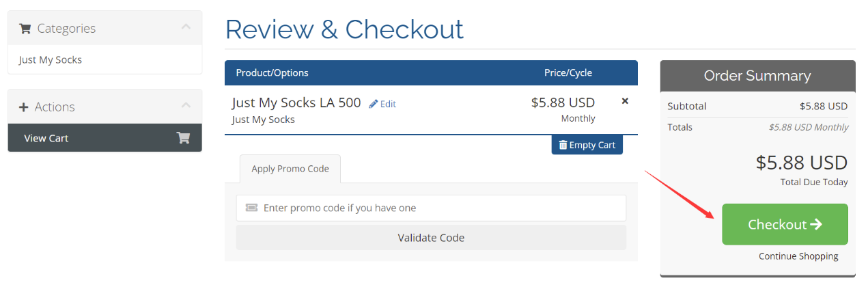
Task: Click the Order Summary header
Action: 757,76
